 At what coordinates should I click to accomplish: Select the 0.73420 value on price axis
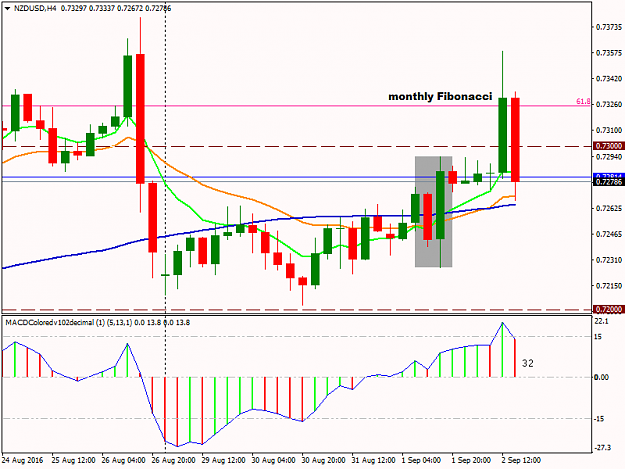click(x=609, y=79)
